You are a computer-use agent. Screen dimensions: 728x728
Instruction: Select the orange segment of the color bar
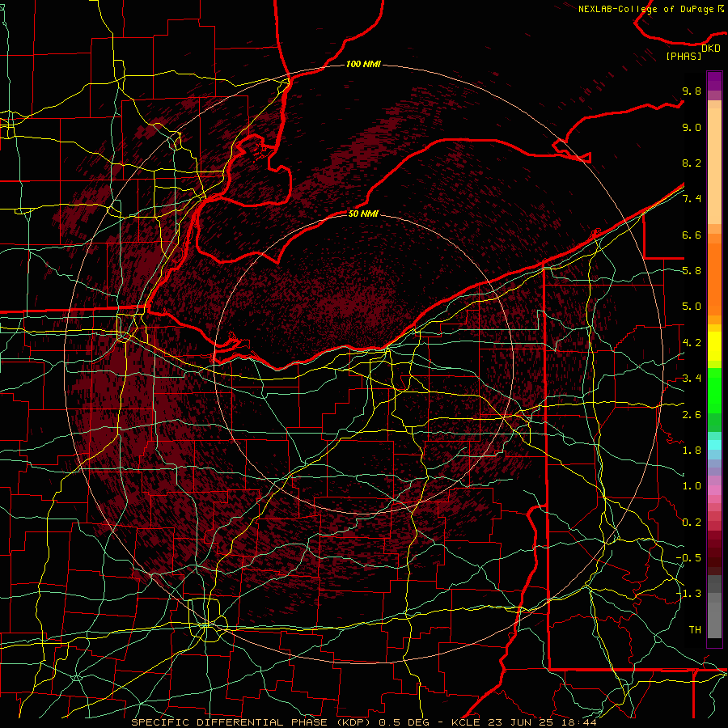click(x=714, y=278)
